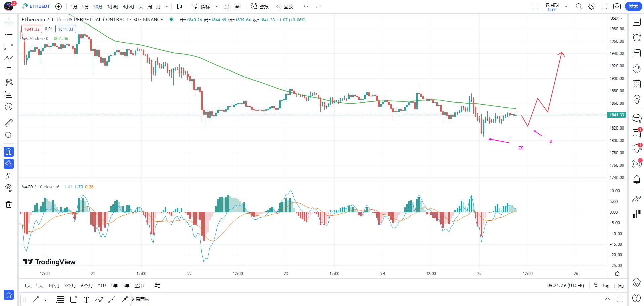
Task: Select the YTD date range
Action: click(102, 286)
